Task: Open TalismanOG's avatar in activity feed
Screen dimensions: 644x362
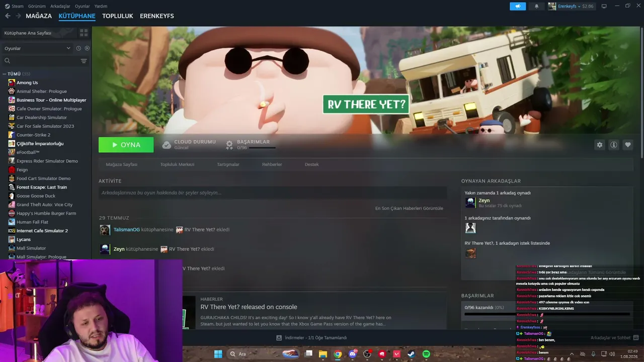Action: pyautogui.click(x=105, y=230)
